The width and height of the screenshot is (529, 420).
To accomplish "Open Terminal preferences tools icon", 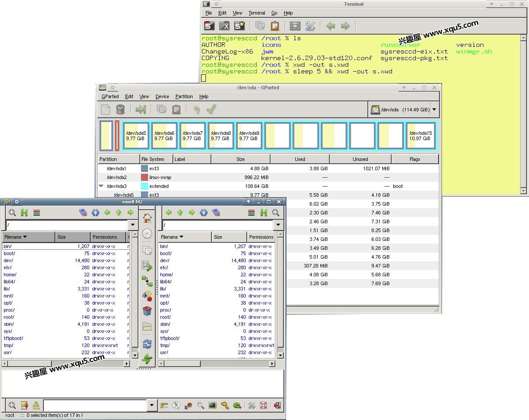I will tap(310, 26).
